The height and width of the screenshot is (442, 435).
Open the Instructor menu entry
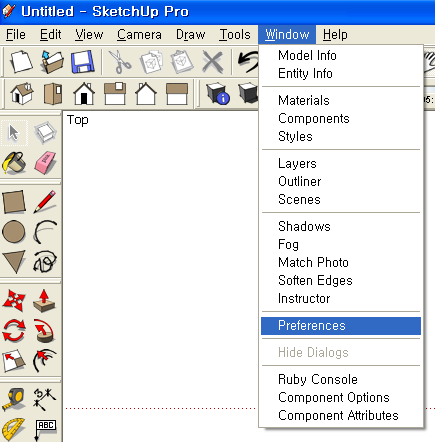coord(341,298)
